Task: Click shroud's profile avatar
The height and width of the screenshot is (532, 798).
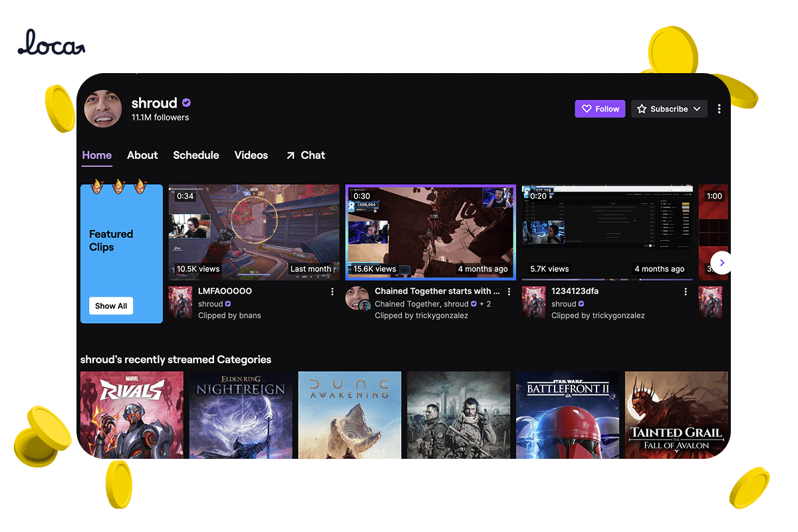Action: coord(103,109)
